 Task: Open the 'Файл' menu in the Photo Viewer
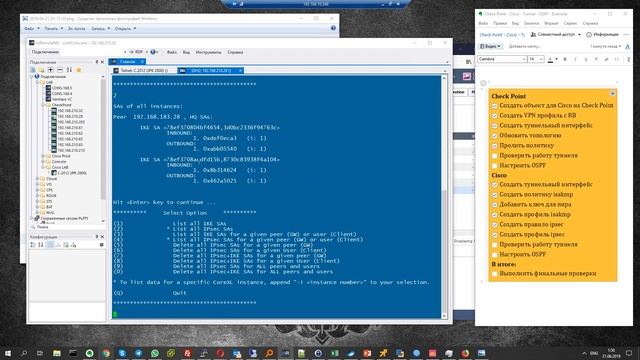tap(31, 29)
